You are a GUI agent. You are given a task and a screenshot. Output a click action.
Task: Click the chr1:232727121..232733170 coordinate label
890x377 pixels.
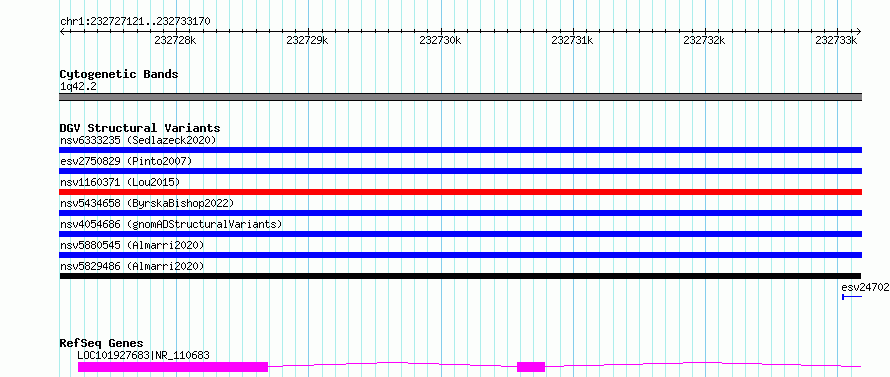135,22
